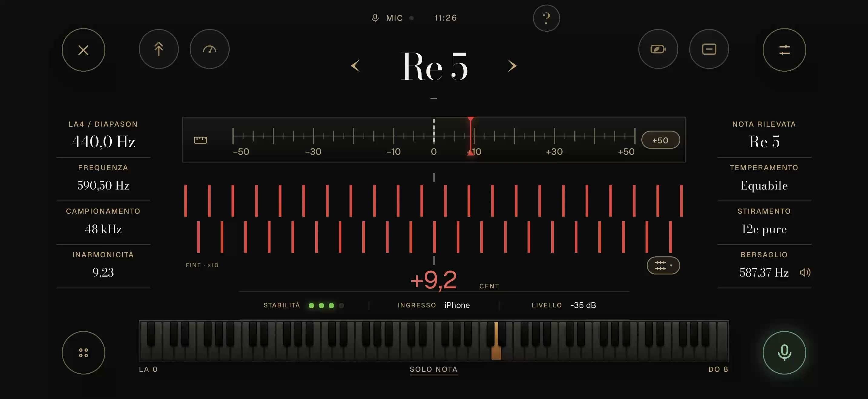Tap the 11:26 time readout

(x=446, y=18)
